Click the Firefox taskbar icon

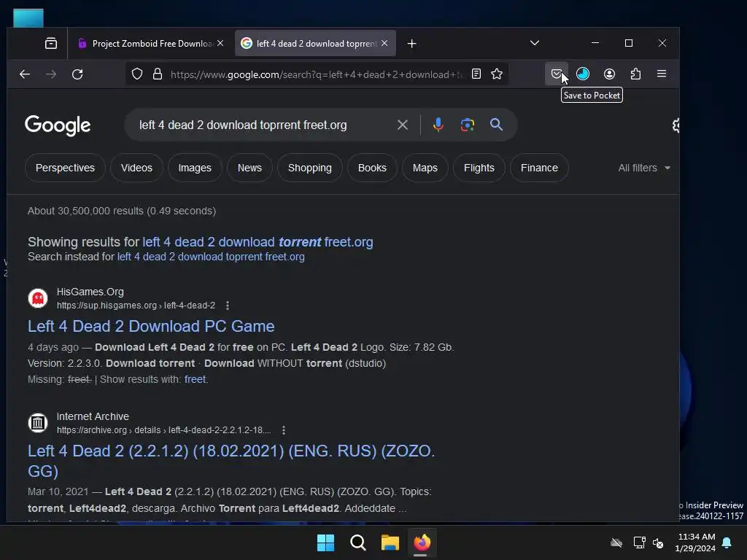coord(422,542)
